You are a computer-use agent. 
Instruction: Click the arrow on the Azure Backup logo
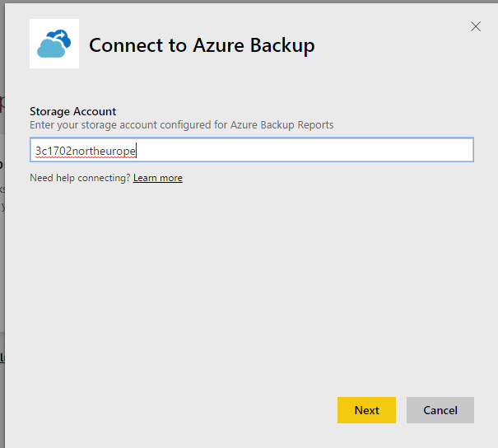click(x=63, y=36)
